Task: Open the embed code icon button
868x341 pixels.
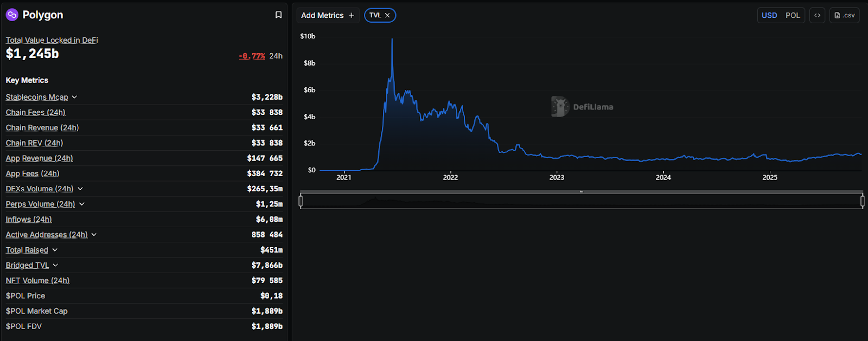Action: 817,15
